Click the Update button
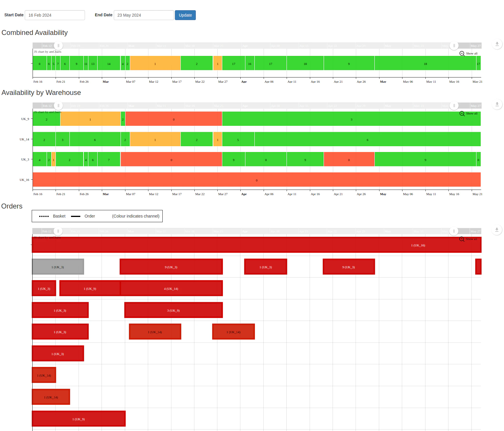The width and height of the screenshot is (504, 431). tap(185, 15)
